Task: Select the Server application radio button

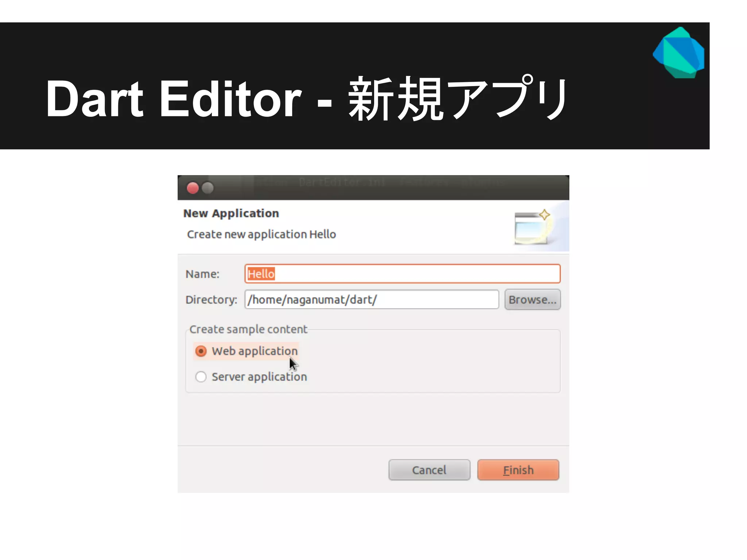Action: coord(201,377)
